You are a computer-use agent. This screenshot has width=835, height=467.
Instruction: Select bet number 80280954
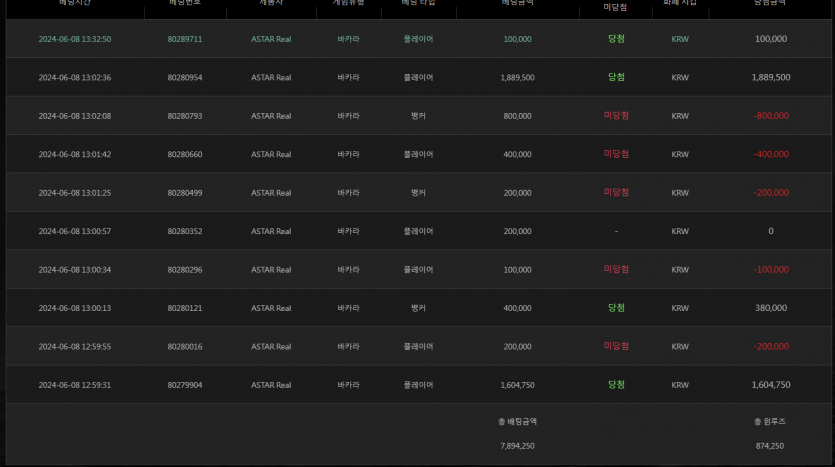click(x=185, y=78)
